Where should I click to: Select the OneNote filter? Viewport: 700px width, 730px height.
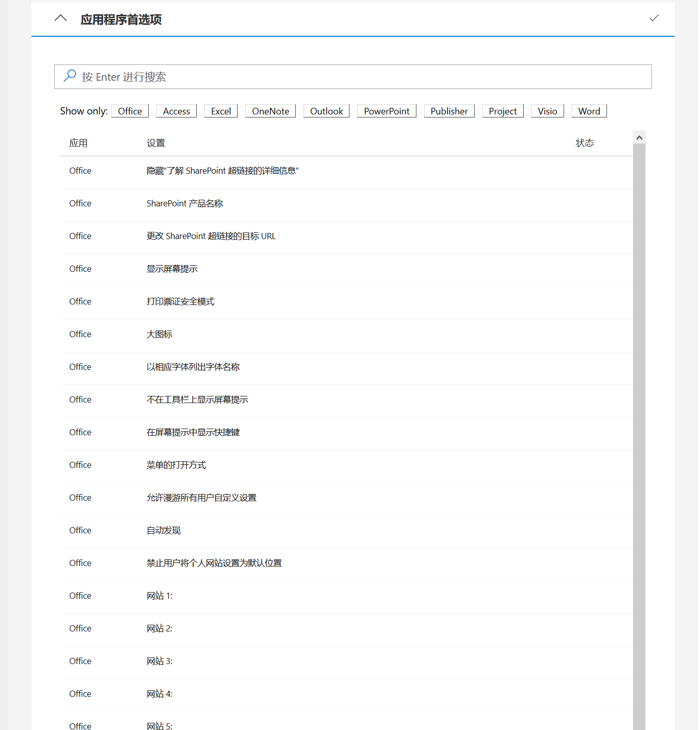coord(270,111)
